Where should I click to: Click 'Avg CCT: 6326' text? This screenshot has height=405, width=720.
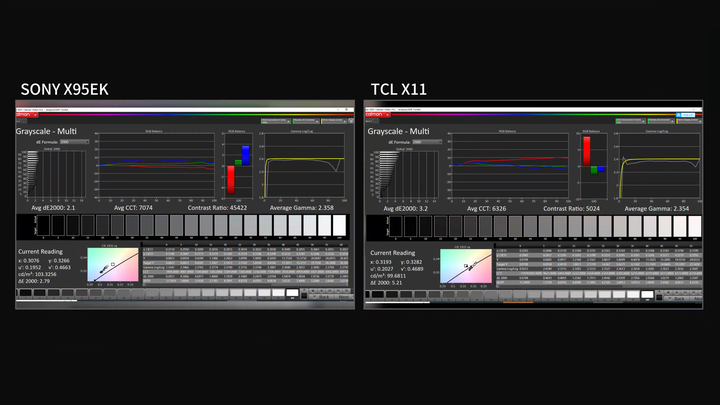tap(486, 208)
